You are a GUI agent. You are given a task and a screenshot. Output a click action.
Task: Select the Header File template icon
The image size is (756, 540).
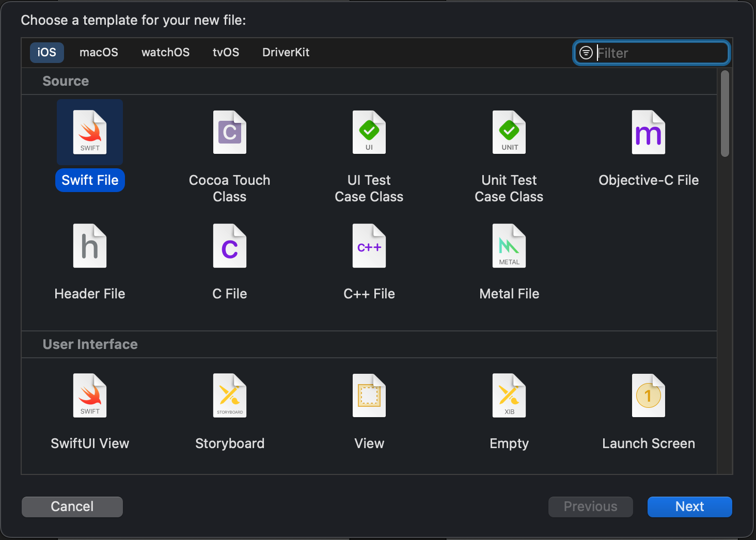click(90, 246)
